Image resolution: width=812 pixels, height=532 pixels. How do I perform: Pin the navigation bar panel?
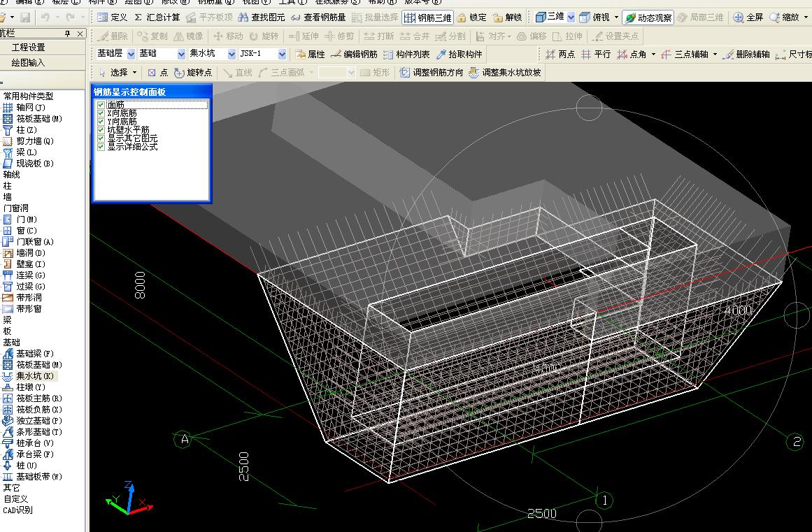[67, 34]
